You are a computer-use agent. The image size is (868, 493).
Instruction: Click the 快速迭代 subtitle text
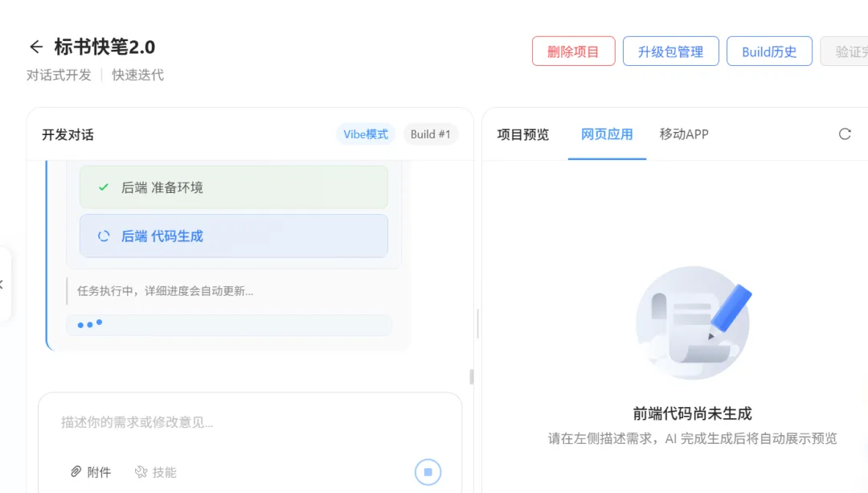point(138,76)
